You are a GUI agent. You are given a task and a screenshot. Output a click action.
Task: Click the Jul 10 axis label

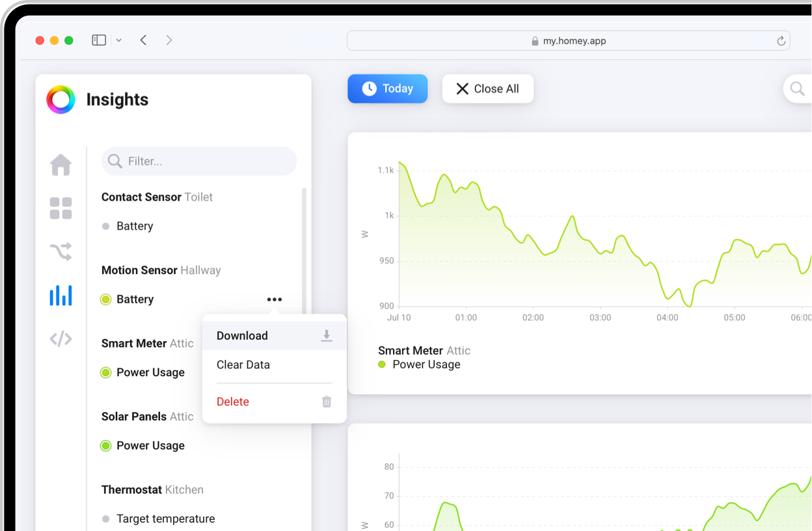(x=399, y=318)
